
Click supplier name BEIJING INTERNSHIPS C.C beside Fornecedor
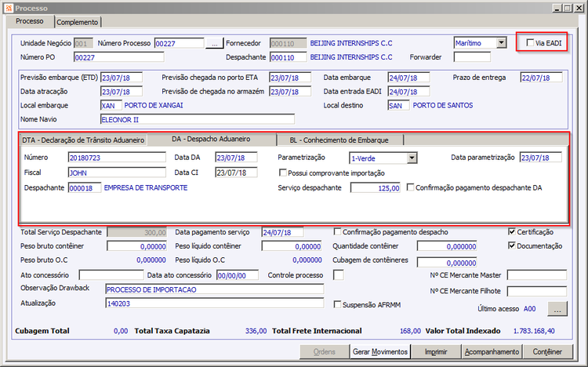click(351, 43)
